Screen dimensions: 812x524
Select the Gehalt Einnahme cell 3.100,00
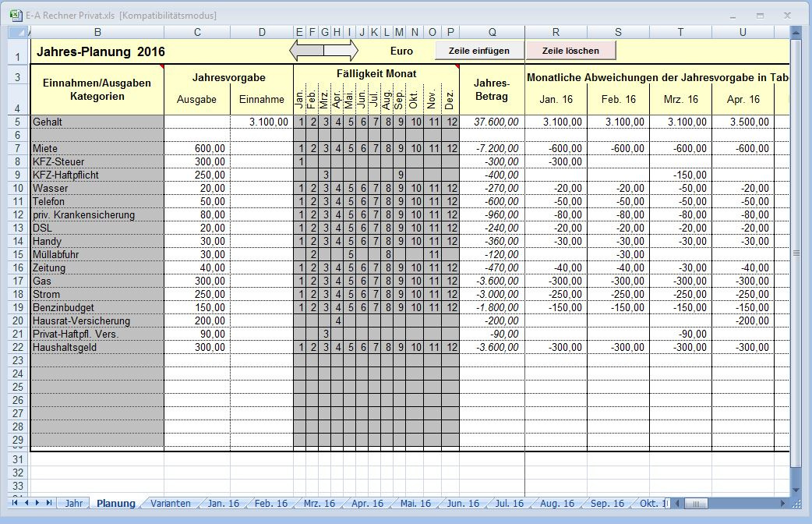(262, 122)
